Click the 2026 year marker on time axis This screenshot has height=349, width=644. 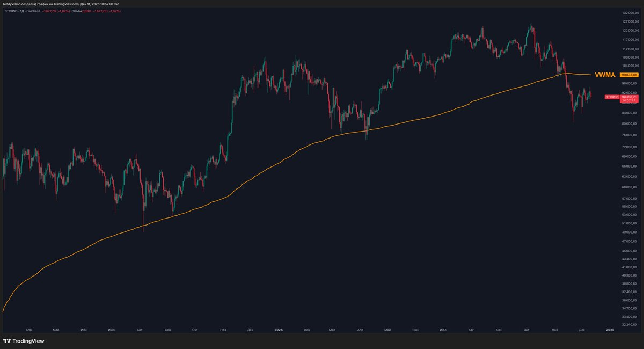pos(610,330)
